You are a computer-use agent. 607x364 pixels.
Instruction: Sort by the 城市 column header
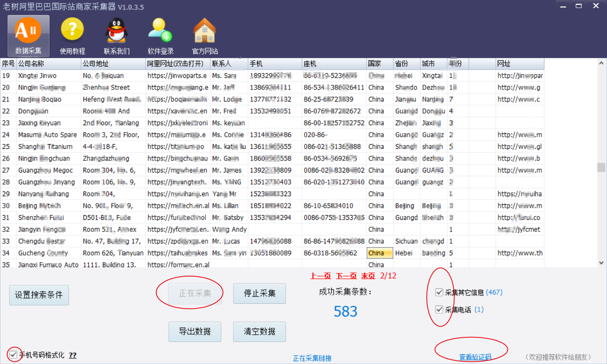click(x=434, y=64)
